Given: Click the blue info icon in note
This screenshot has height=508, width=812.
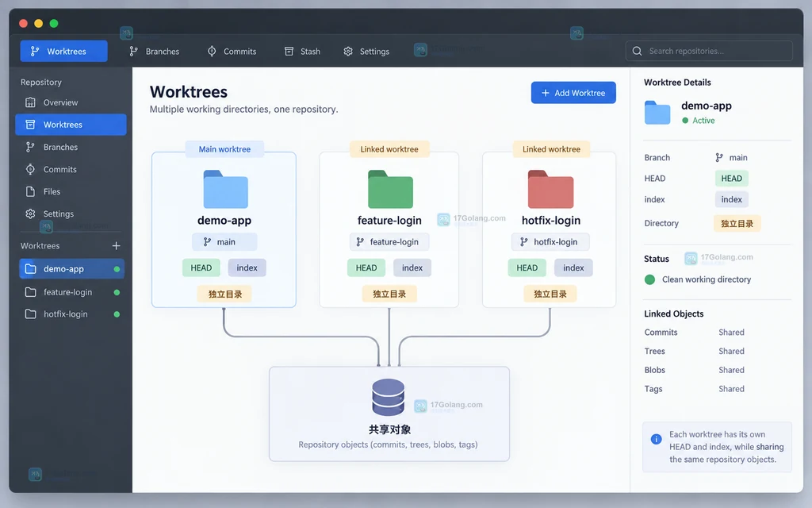Looking at the screenshot, I should click(656, 439).
